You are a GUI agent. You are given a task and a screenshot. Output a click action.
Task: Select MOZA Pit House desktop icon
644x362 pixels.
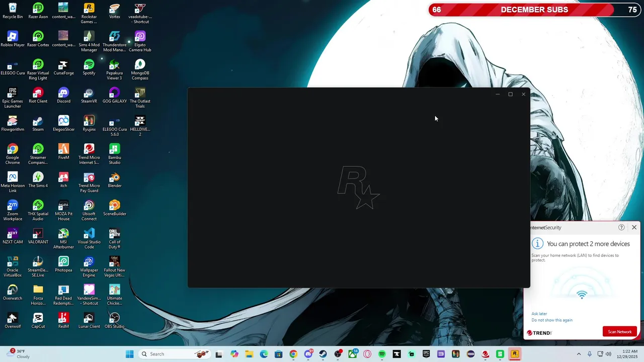point(63,210)
